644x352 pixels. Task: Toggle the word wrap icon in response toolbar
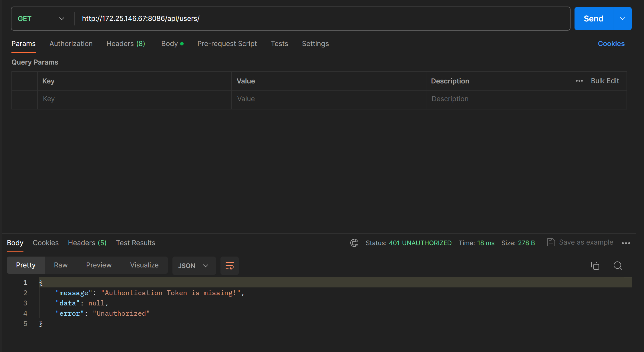pyautogui.click(x=229, y=266)
